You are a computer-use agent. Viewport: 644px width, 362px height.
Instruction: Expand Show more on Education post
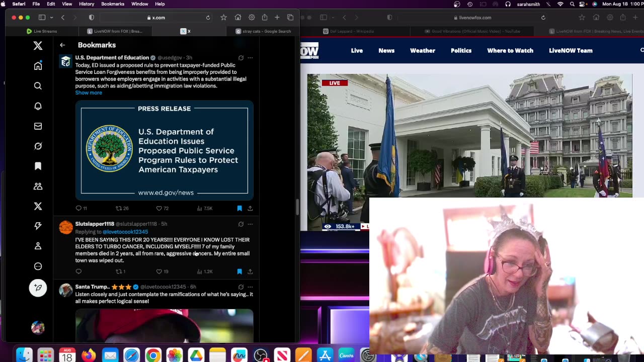click(89, 93)
